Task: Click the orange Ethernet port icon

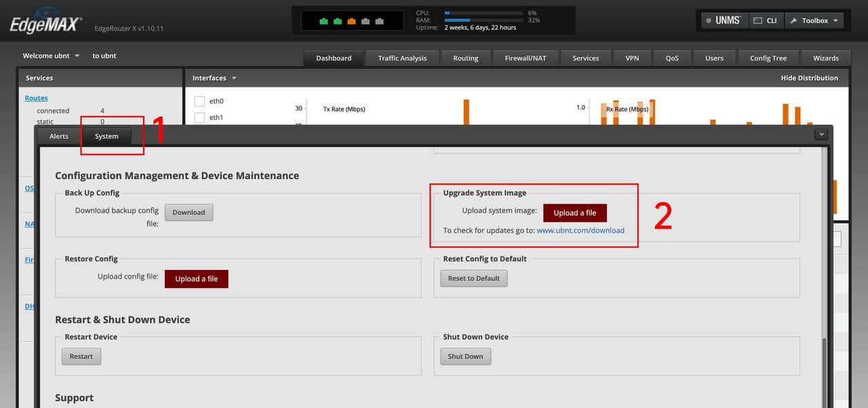Action: click(x=351, y=21)
